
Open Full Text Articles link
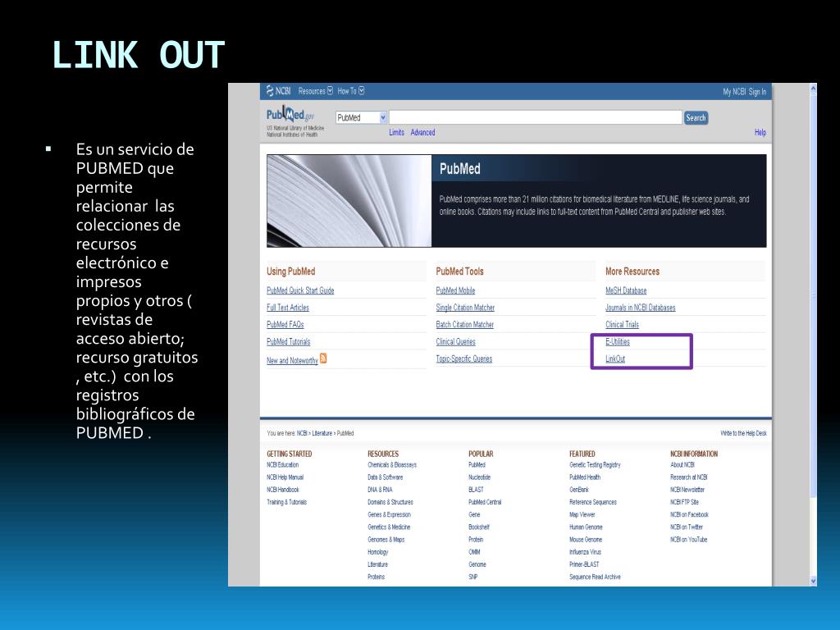[288, 308]
